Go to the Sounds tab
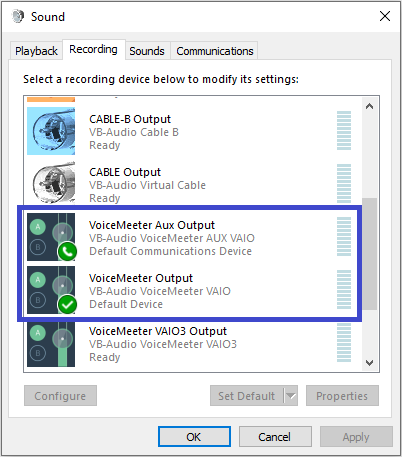 point(147,51)
